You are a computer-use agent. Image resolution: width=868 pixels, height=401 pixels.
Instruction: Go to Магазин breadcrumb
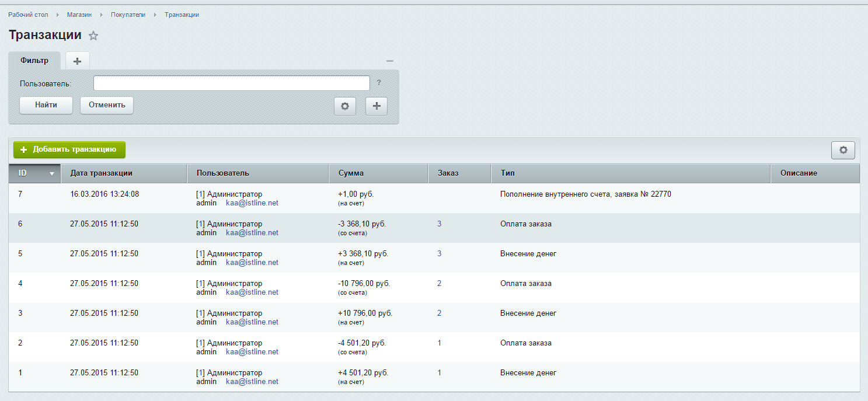79,15
